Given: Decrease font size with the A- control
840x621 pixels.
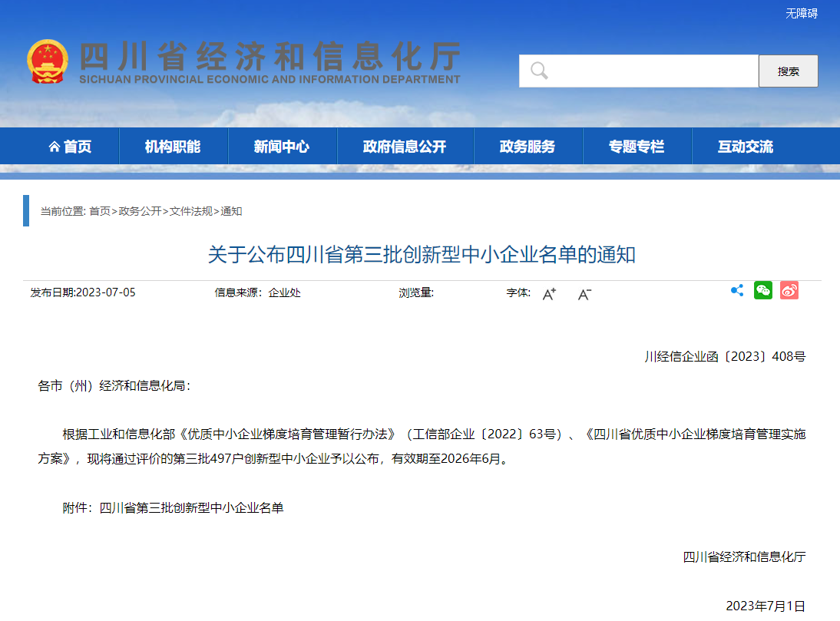Looking at the screenshot, I should point(583,295).
